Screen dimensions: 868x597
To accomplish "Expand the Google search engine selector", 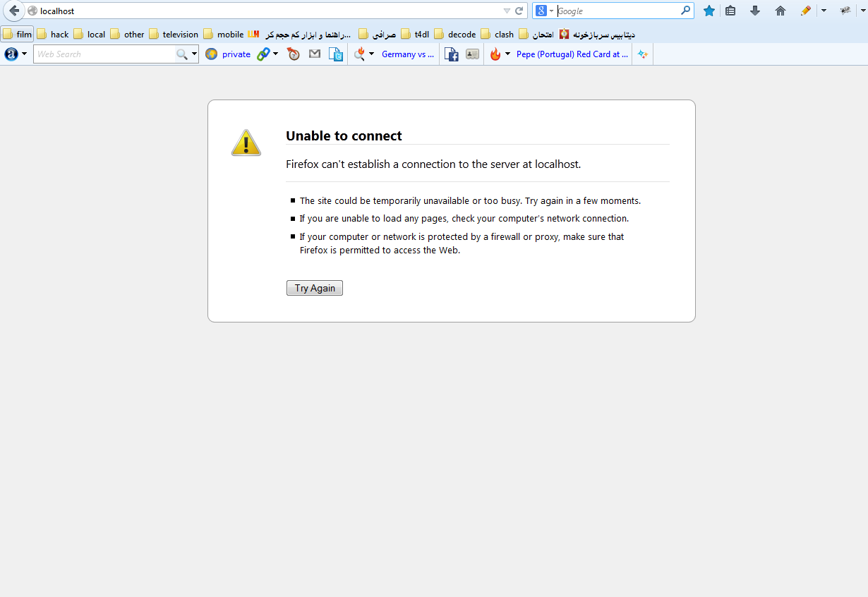I will (x=543, y=11).
